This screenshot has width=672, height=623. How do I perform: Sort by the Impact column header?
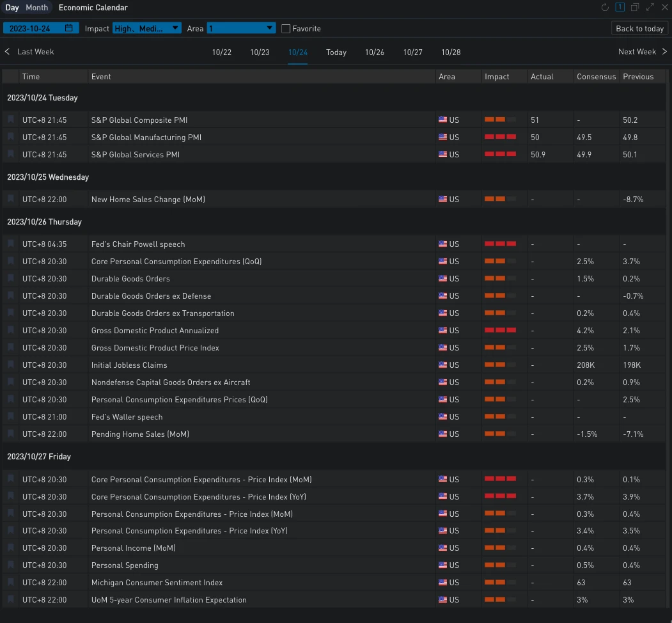(x=497, y=77)
